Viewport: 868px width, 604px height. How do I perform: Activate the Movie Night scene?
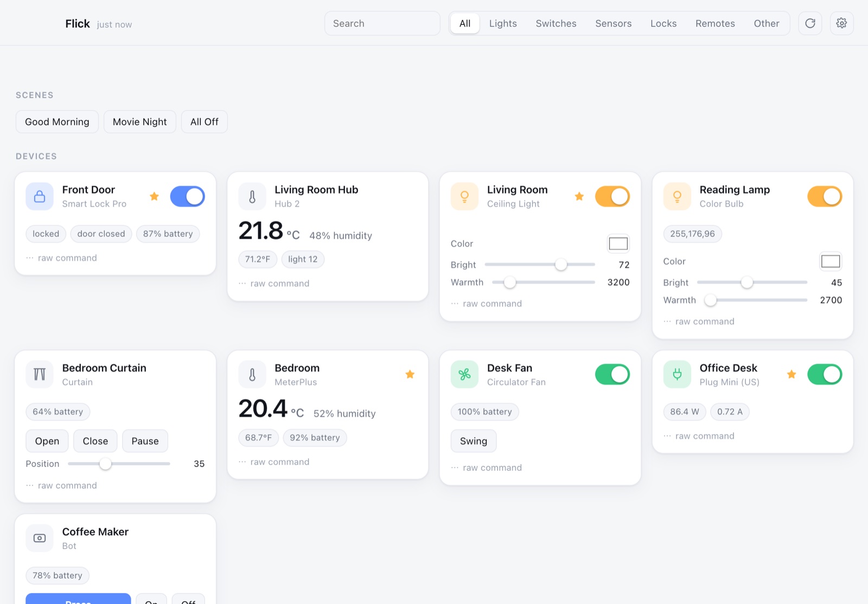coord(140,122)
